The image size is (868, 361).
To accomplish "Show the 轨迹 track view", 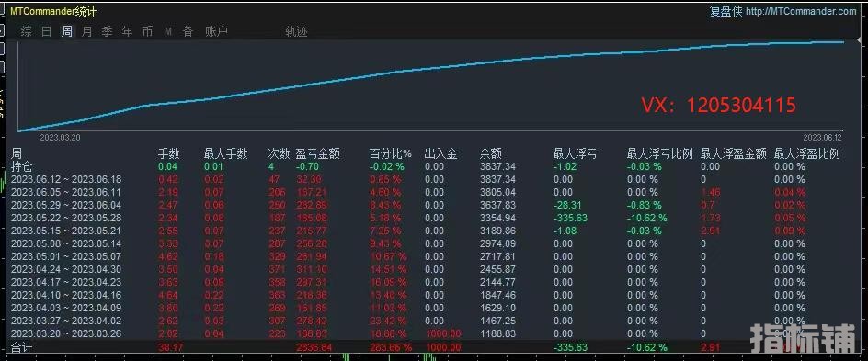I will [x=296, y=31].
